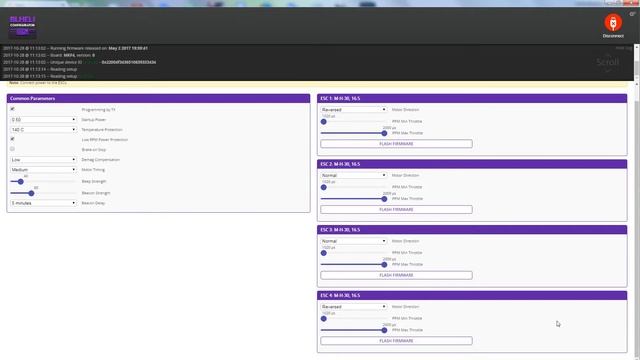This screenshot has height=360, width=640.
Task: Open ESC 4 Motor Direction dropdown
Action: tap(353, 307)
